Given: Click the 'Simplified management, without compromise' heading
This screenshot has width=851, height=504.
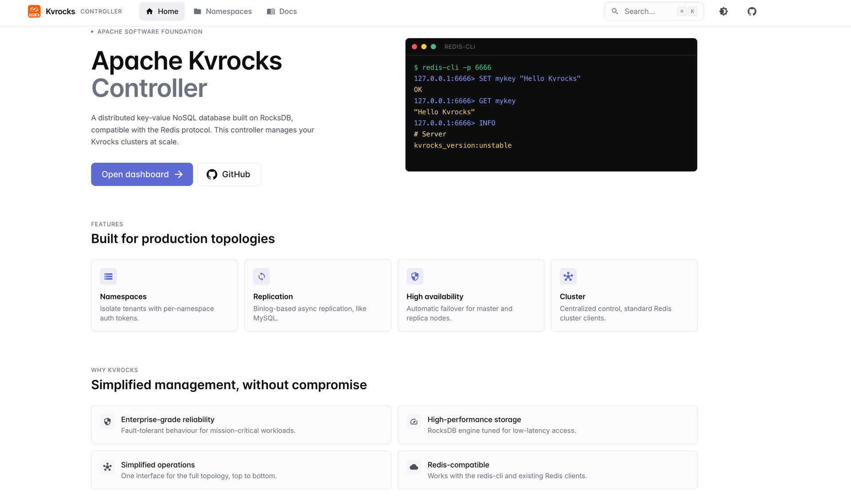Looking at the screenshot, I should pos(229,385).
